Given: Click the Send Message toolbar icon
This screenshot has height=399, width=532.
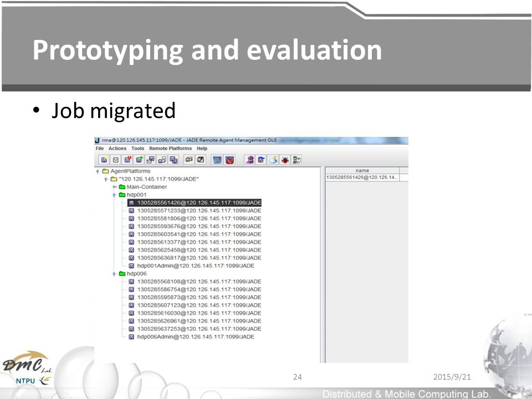Looking at the screenshot, I should tap(150, 160).
